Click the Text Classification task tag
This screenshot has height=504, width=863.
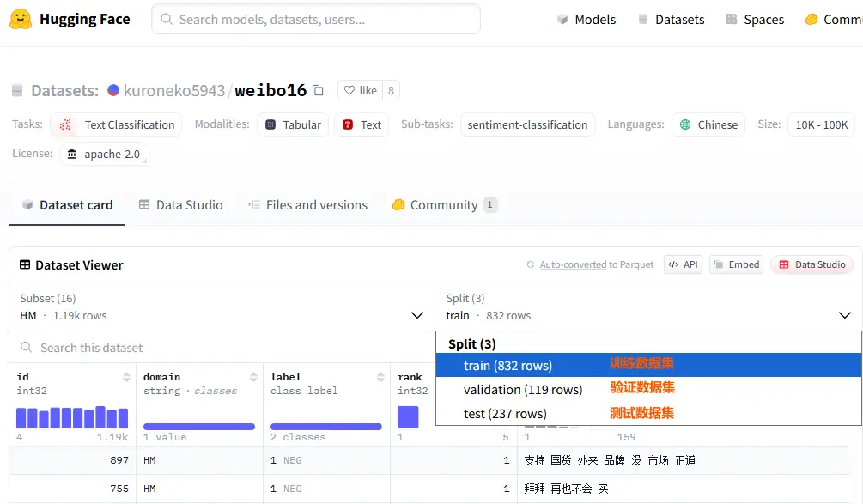click(x=117, y=124)
